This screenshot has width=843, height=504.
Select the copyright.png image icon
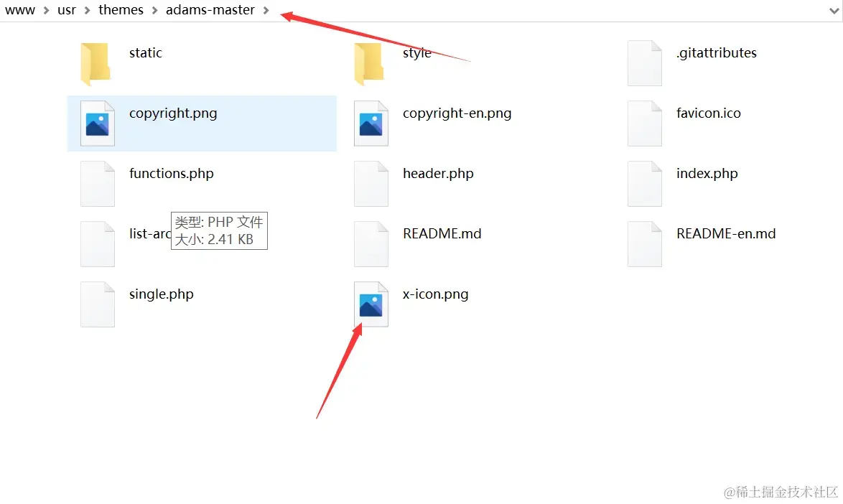(x=98, y=123)
